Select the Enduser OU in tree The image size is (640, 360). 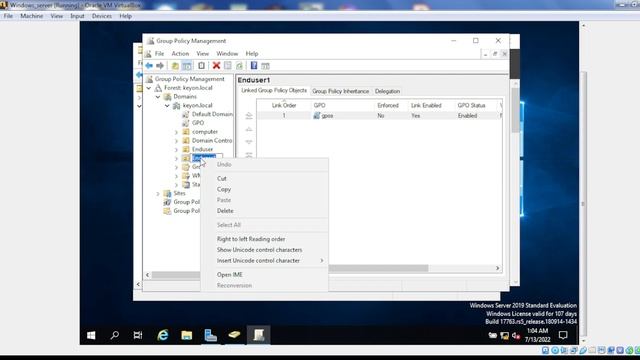pos(202,149)
